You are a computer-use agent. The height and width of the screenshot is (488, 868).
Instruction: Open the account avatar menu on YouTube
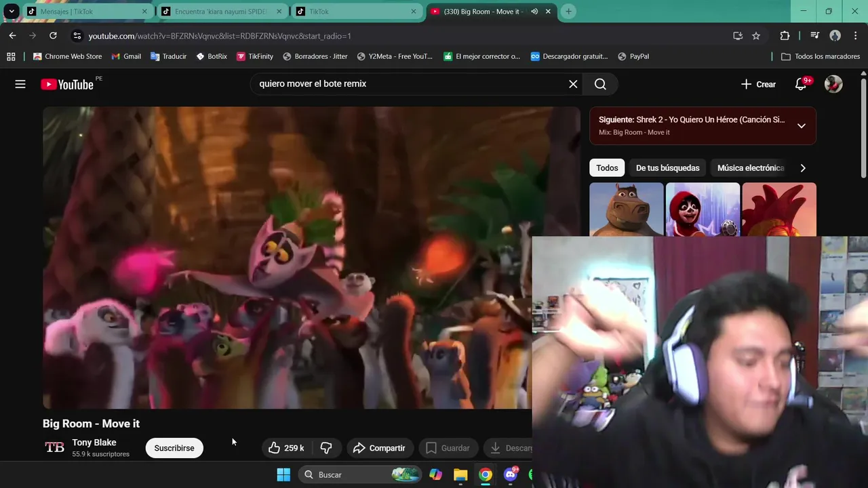833,84
